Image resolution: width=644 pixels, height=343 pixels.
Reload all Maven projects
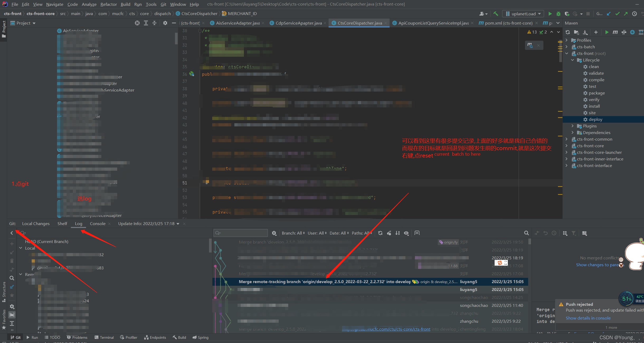point(568,32)
